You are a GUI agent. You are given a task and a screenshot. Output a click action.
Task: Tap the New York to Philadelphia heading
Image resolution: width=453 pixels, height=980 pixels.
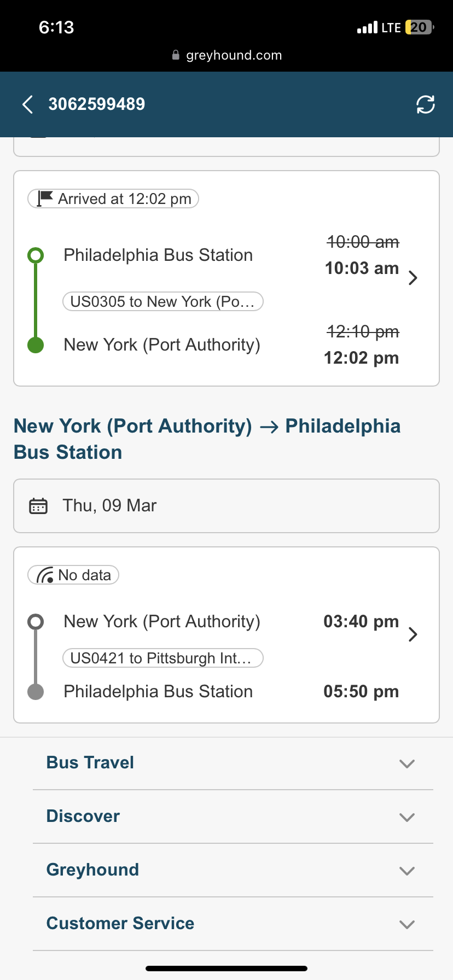pos(207,439)
